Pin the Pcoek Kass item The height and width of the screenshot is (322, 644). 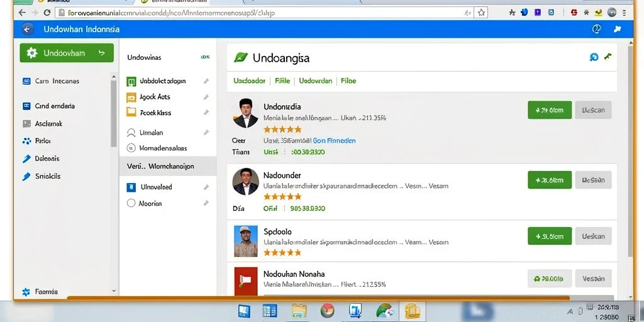206,112
